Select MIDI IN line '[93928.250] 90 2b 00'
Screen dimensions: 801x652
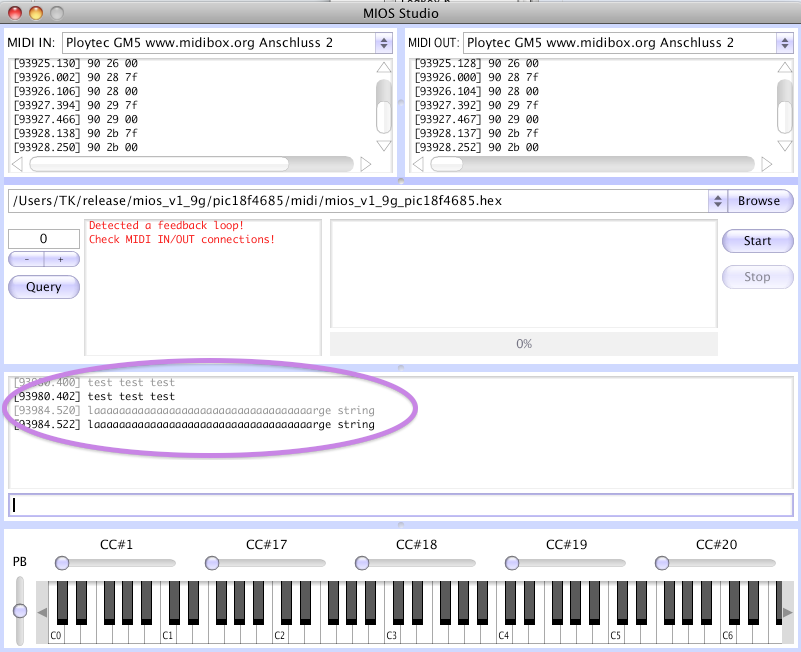(x=76, y=147)
